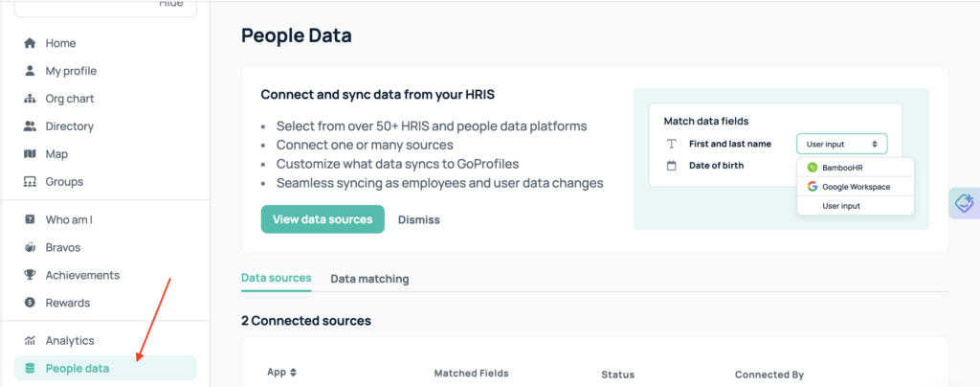Click 'Select from over 50+ HRIS' bullet
The width and height of the screenshot is (980, 387).
pos(432,125)
